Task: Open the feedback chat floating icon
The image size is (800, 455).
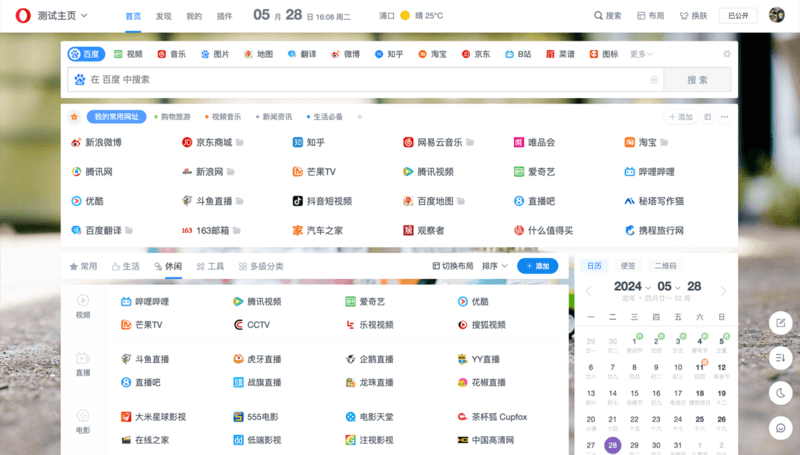Action: [x=781, y=428]
